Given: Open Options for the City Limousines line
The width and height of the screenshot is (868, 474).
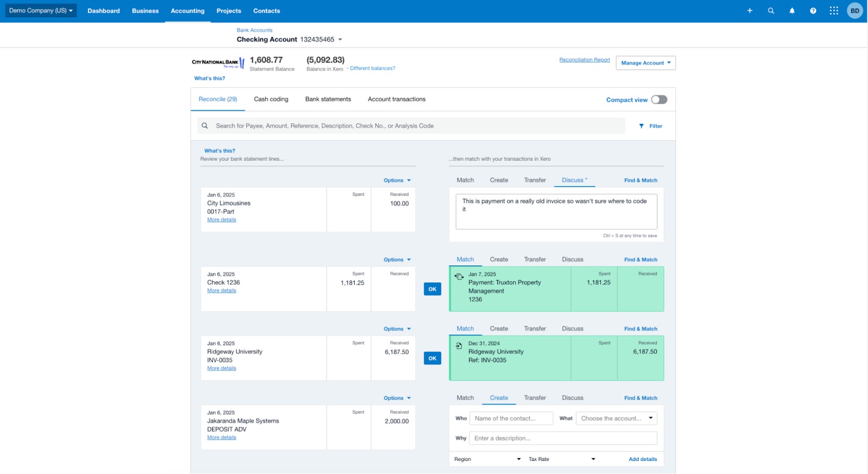Looking at the screenshot, I should click(x=397, y=180).
